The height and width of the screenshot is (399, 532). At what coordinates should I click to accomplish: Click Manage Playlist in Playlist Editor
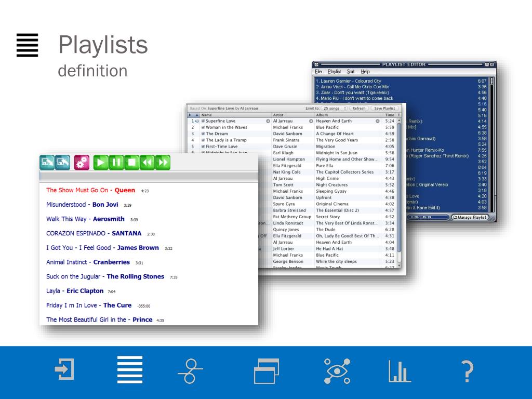click(470, 217)
